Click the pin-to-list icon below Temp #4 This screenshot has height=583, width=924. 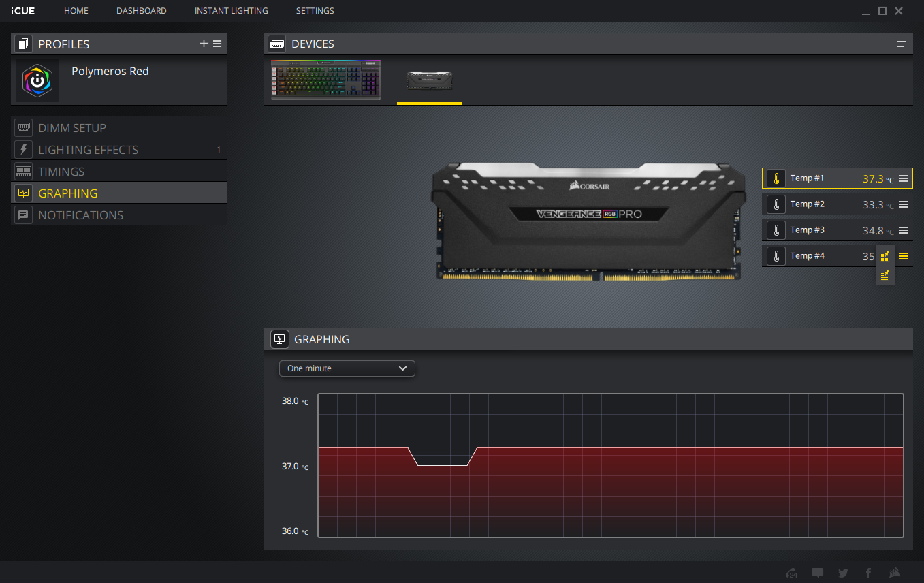coord(885,275)
